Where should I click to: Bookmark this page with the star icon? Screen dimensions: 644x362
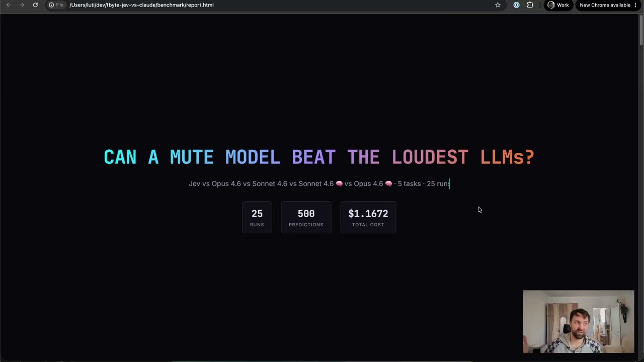click(x=498, y=5)
